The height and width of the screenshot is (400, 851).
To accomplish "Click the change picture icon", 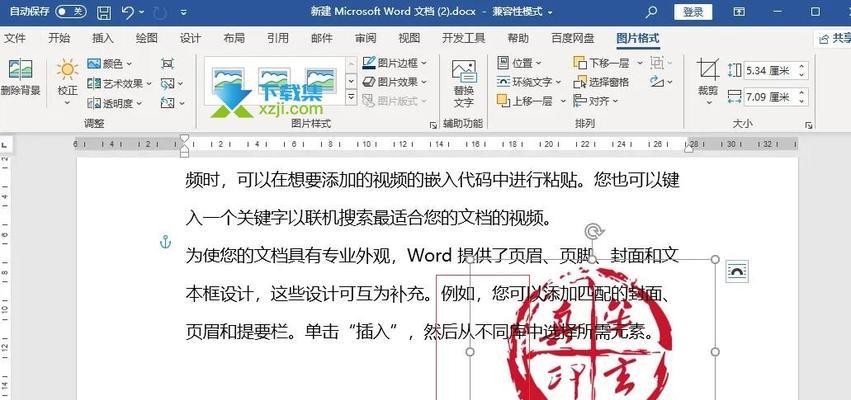I will click(168, 84).
